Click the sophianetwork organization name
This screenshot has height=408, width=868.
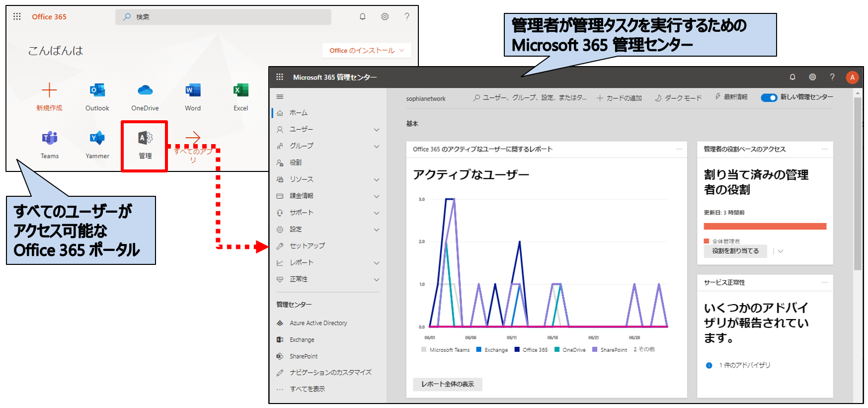click(x=426, y=99)
